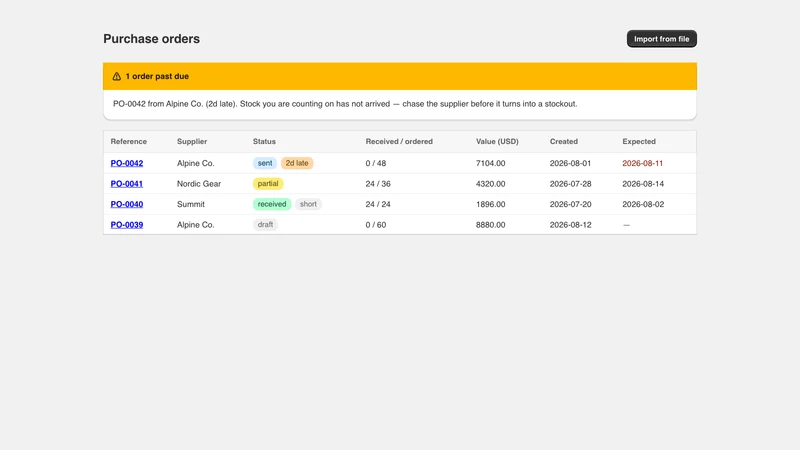This screenshot has width=800, height=450.
Task: Click the value 4320.00
Action: 490,184
